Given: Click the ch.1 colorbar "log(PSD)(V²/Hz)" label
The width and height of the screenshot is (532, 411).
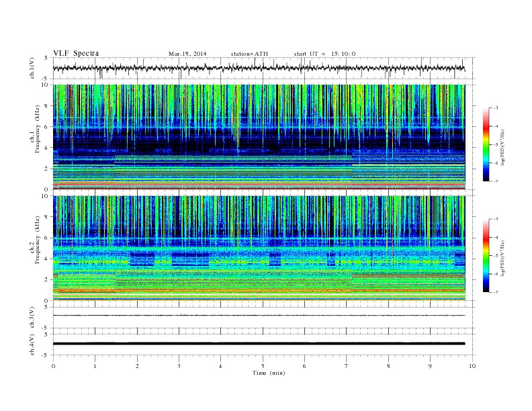Looking at the screenshot, I should click(503, 146).
